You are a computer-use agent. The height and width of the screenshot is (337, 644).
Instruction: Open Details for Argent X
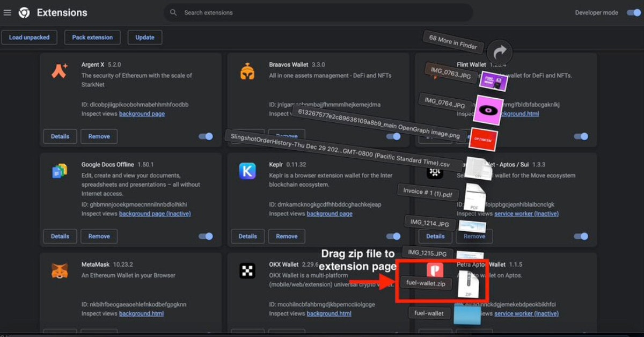[x=60, y=136]
